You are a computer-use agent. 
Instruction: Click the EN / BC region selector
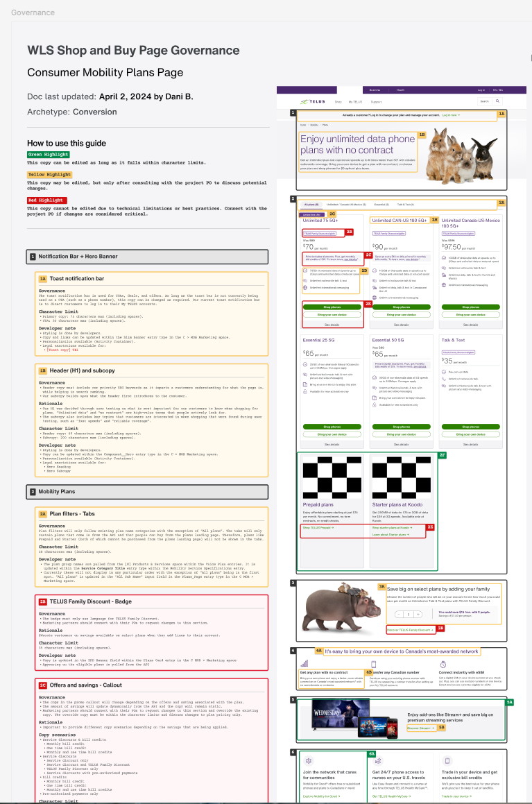(498, 89)
